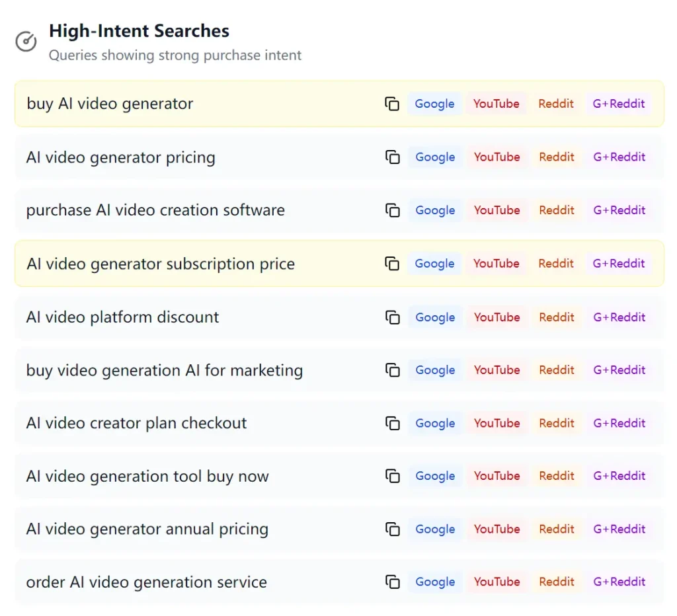Open G+Reddit for 'AI video generator subscription price'
Viewport: 677px width, 616px height.
618,263
